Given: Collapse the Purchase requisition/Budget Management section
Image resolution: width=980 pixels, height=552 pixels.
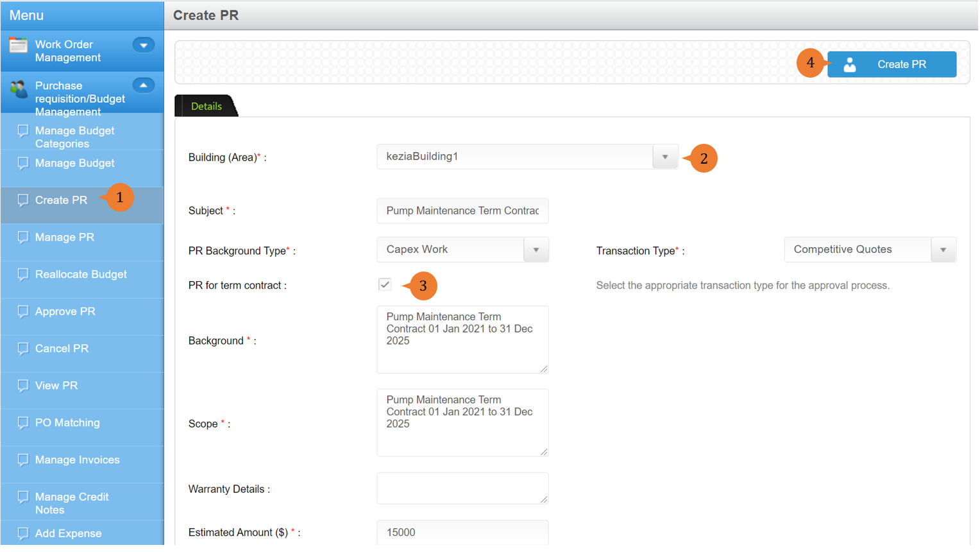Looking at the screenshot, I should pos(144,85).
